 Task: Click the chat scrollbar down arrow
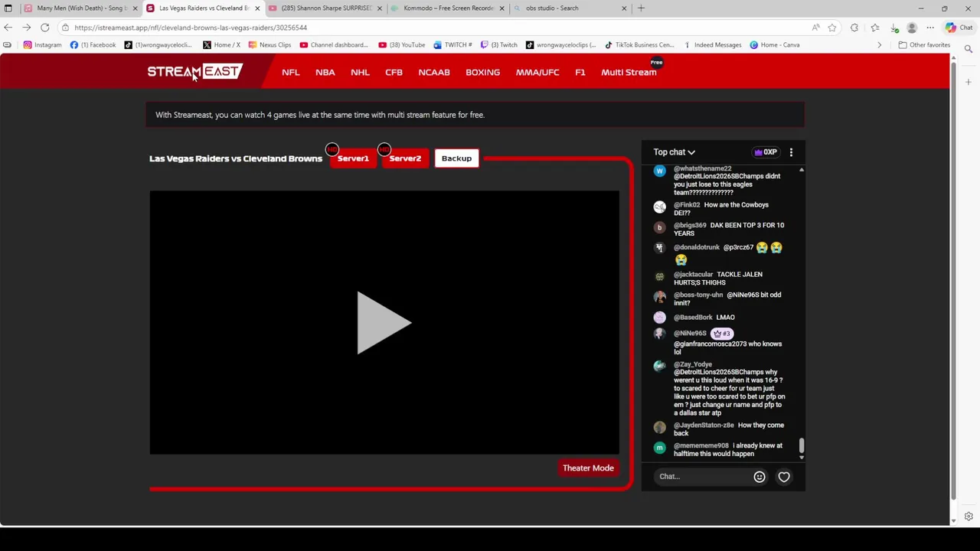802,457
